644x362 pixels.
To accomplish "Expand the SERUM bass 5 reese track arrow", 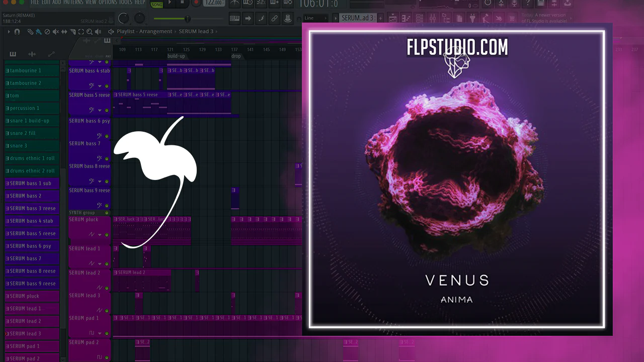I will (x=100, y=110).
